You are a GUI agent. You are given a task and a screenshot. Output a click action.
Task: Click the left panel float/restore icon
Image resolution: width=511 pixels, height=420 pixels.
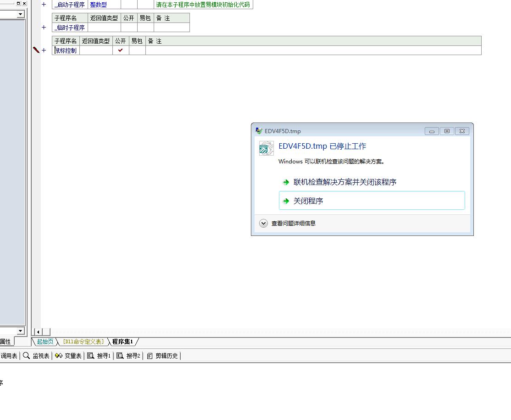pyautogui.click(x=18, y=3)
